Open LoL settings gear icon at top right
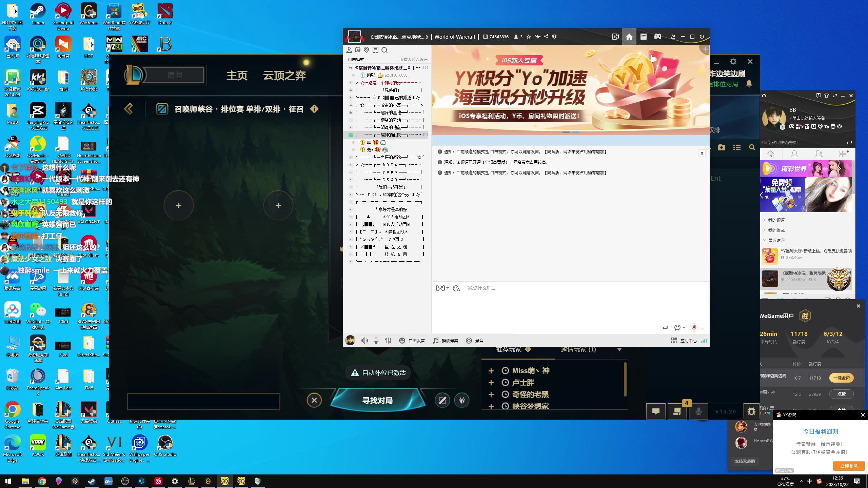 pyautogui.click(x=733, y=61)
